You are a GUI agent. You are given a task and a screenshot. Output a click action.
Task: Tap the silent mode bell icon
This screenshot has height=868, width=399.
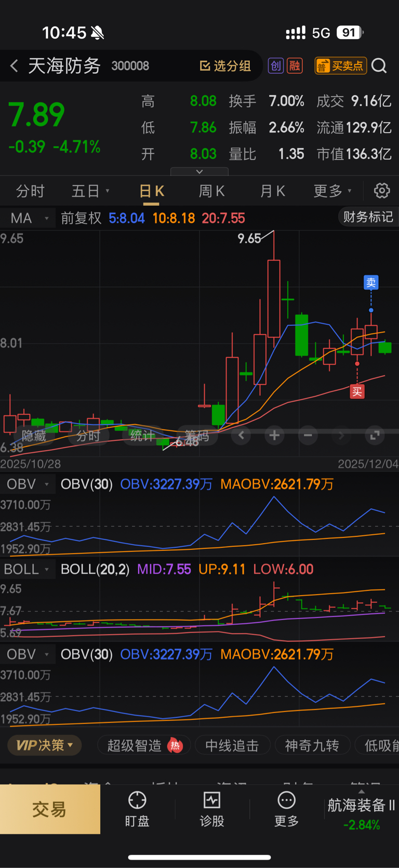(x=97, y=33)
